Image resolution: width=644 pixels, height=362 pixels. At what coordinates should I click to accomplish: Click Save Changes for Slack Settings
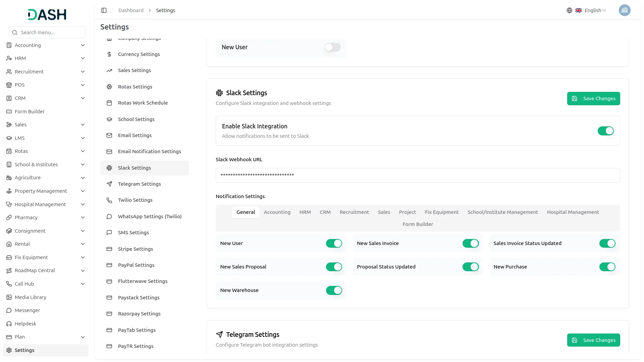coord(593,98)
